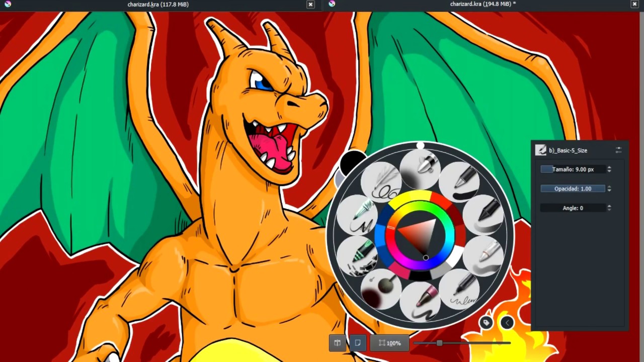Image resolution: width=644 pixels, height=362 pixels.
Task: Reset zoom with the 100% button
Action: [390, 343]
